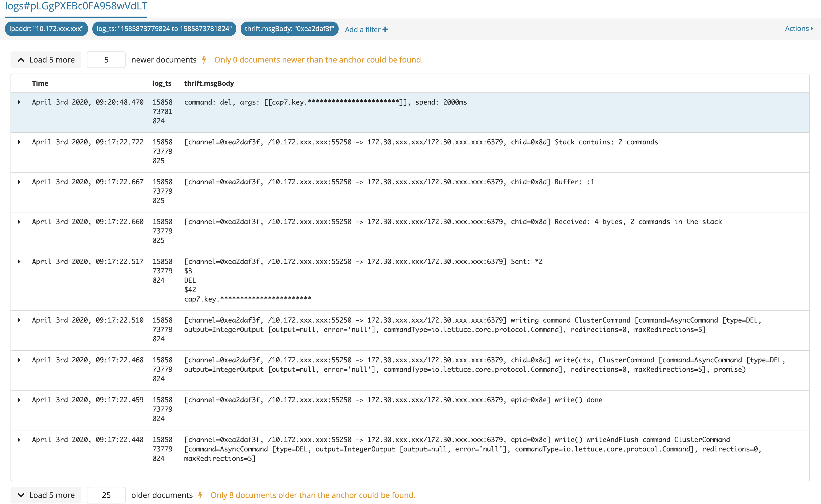Click the plus icon next to Add a filter
This screenshot has width=821, height=504.
tap(386, 29)
